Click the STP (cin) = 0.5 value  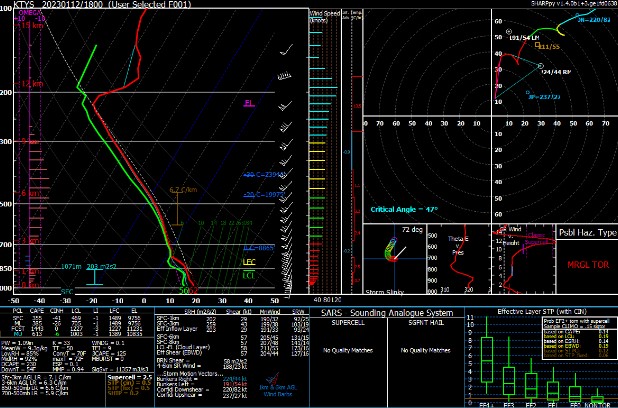tap(128, 383)
